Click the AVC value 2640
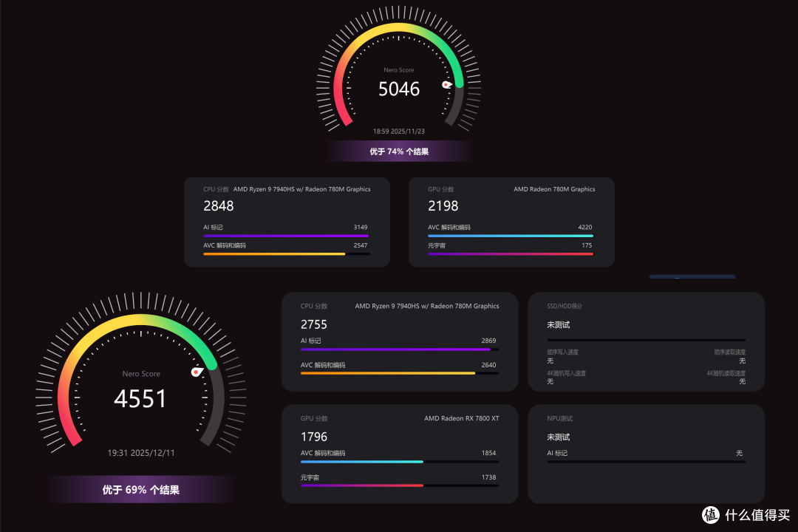The width and height of the screenshot is (798, 532). [488, 365]
